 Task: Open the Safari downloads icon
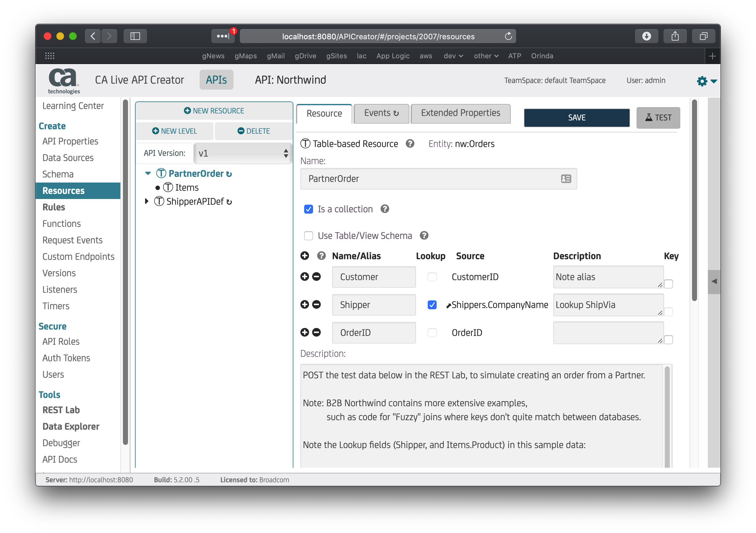(x=646, y=36)
